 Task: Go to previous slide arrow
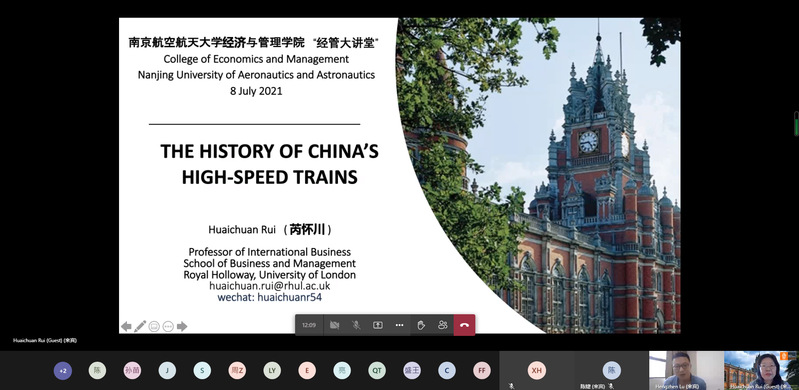[126, 326]
